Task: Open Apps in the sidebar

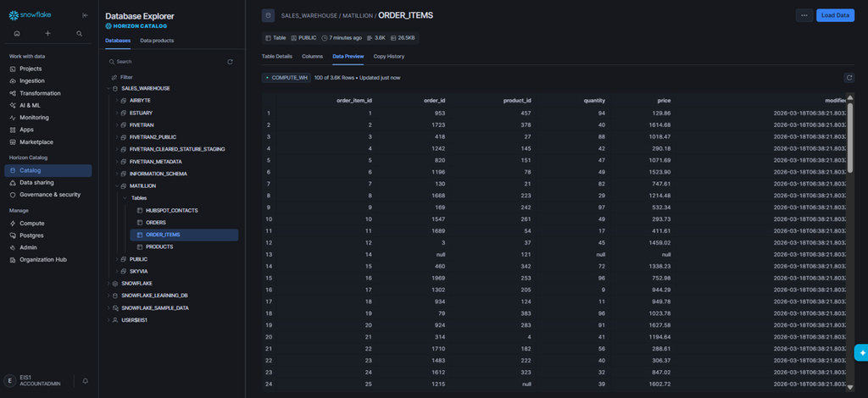Action: 48,130
